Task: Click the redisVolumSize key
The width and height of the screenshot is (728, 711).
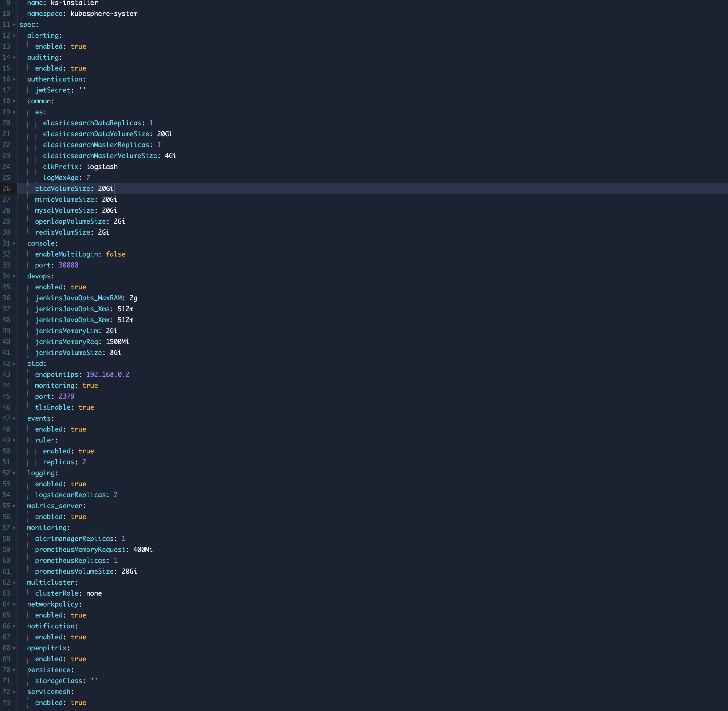Action: coord(63,232)
